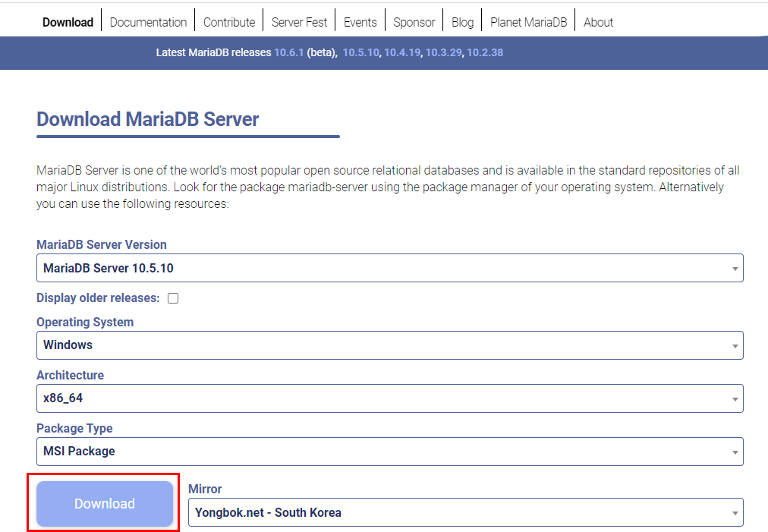Open the Contribute menu item

coord(229,23)
